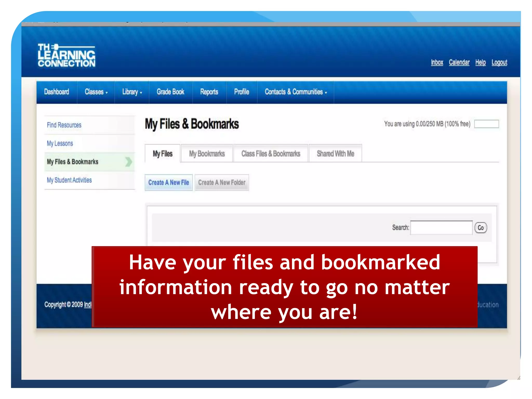Click Logout in the header
This screenshot has width=532, height=399.
point(499,62)
